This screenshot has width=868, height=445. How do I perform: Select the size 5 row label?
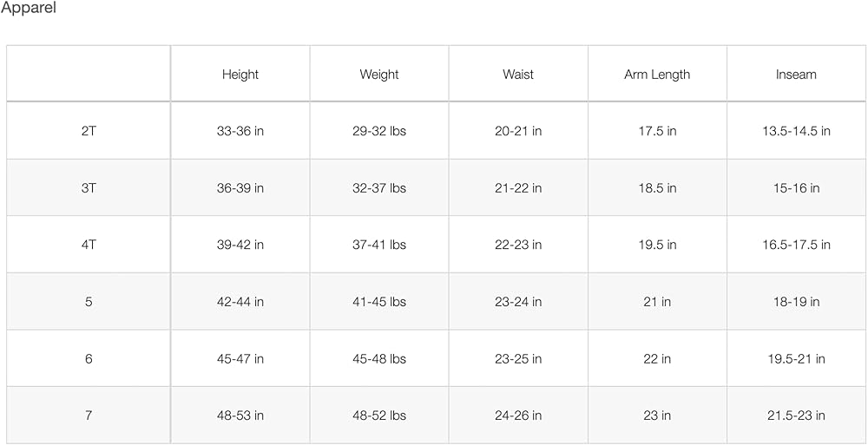(89, 302)
